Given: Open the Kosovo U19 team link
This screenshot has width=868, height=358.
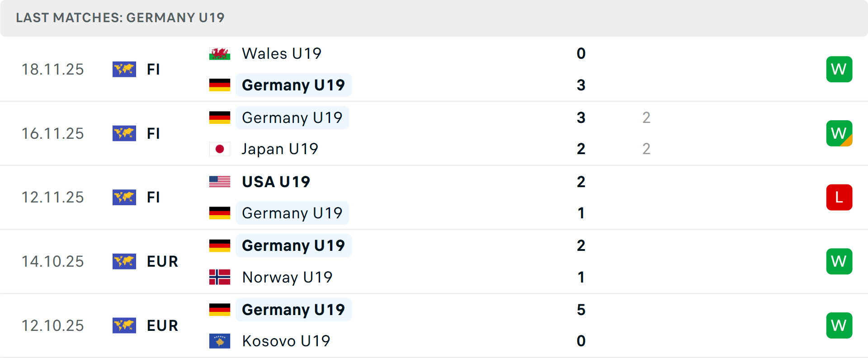Looking at the screenshot, I should [x=286, y=341].
